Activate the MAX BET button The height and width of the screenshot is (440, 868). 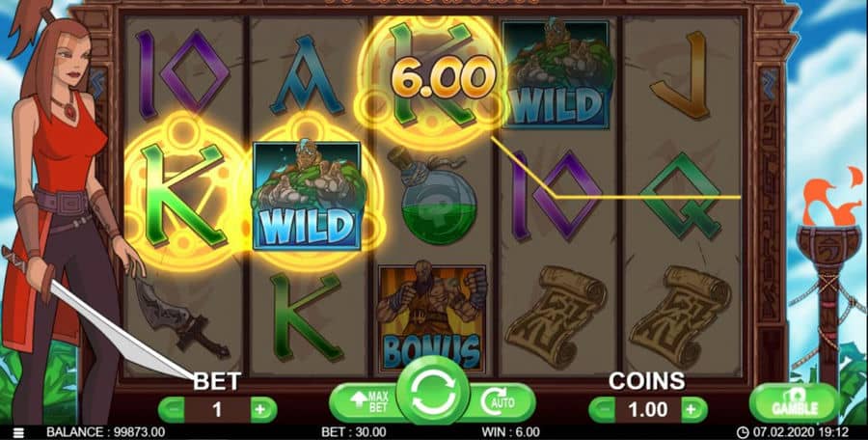click(366, 402)
